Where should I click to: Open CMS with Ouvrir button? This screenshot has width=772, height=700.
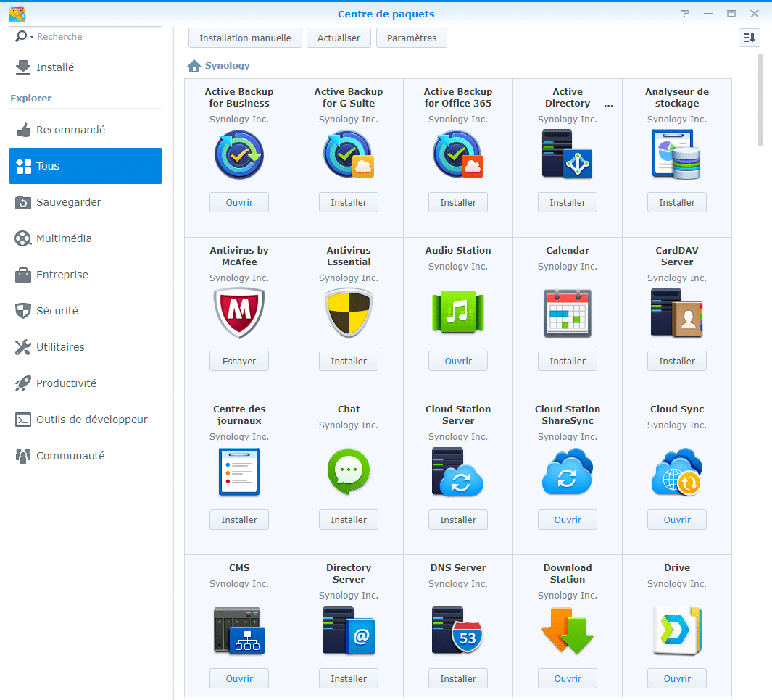point(239,678)
